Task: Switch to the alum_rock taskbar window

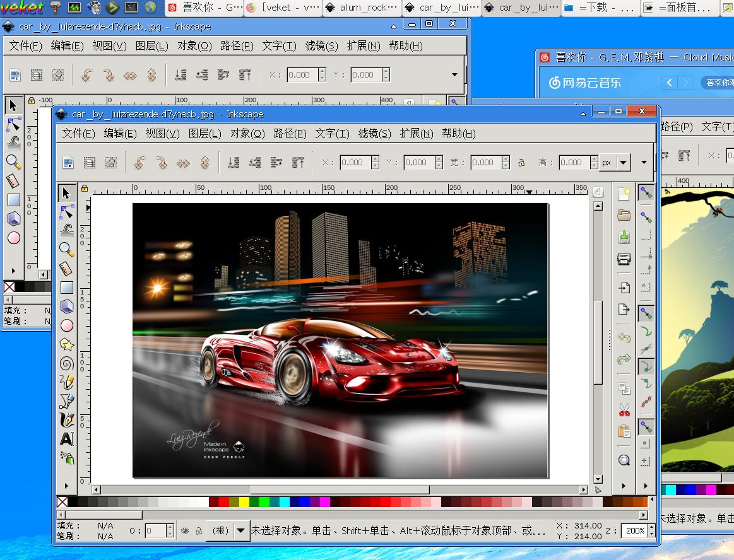Action: pyautogui.click(x=362, y=8)
